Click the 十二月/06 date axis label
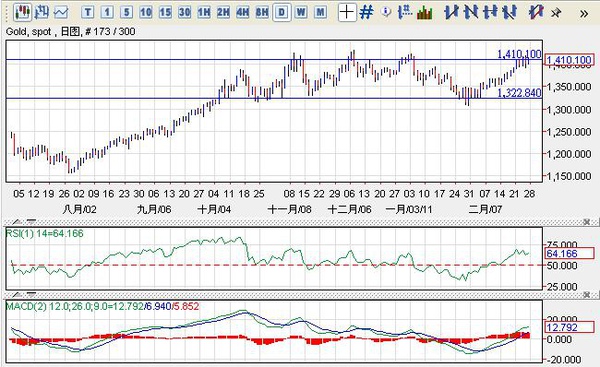Image resolution: width=600 pixels, height=367 pixels. click(350, 209)
